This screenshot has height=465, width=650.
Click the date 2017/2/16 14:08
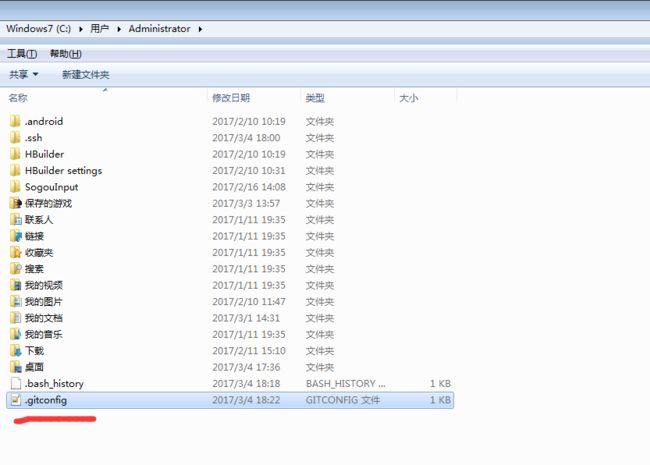[249, 187]
